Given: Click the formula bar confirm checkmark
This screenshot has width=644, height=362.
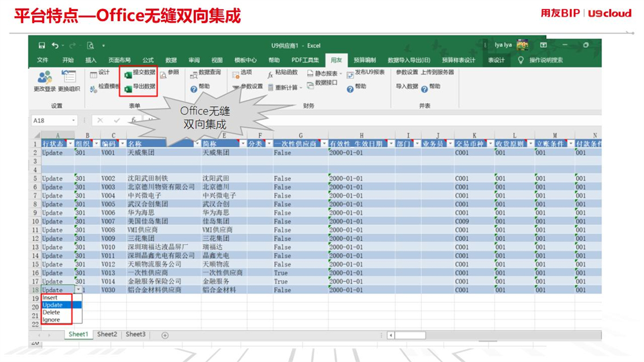Looking at the screenshot, I should (117, 120).
